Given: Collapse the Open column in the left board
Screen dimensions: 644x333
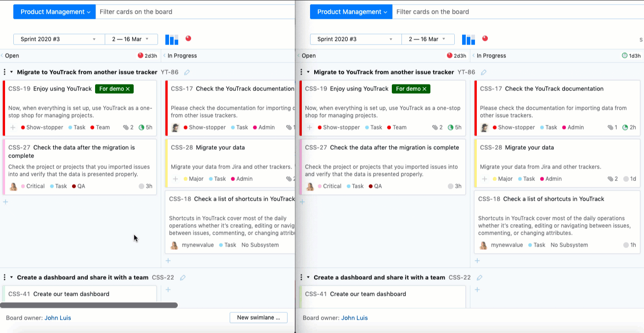Looking at the screenshot, I should click(2, 56).
